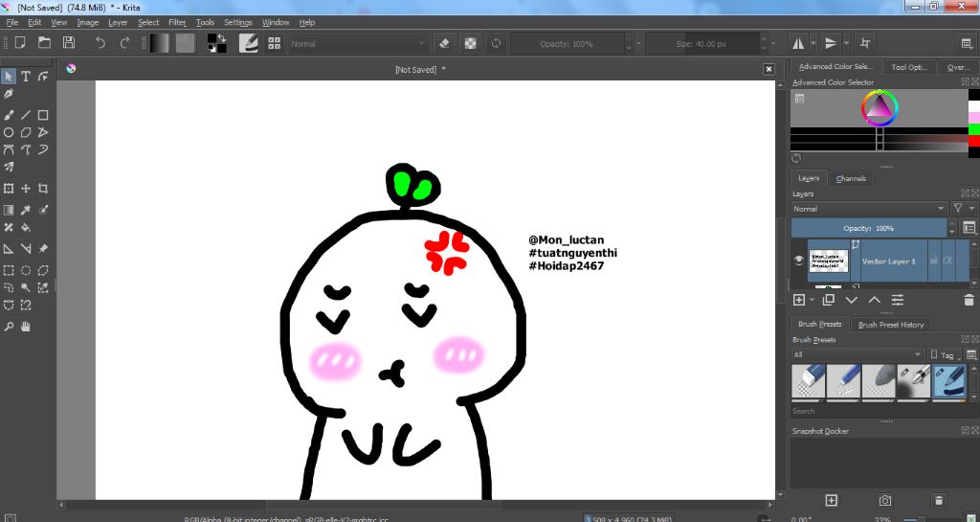
Task: Open the Layer menu
Action: coord(118,22)
